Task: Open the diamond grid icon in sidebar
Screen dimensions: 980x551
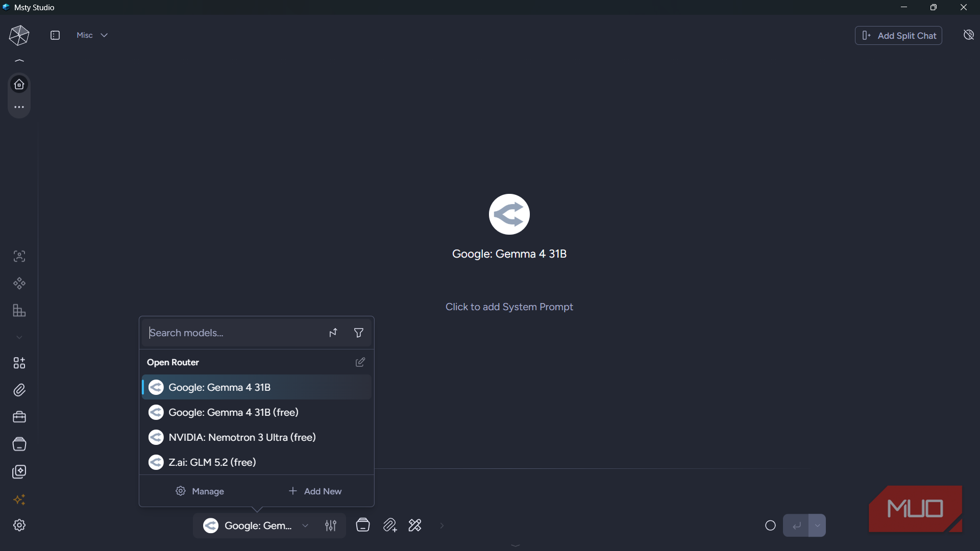Action: (x=19, y=283)
